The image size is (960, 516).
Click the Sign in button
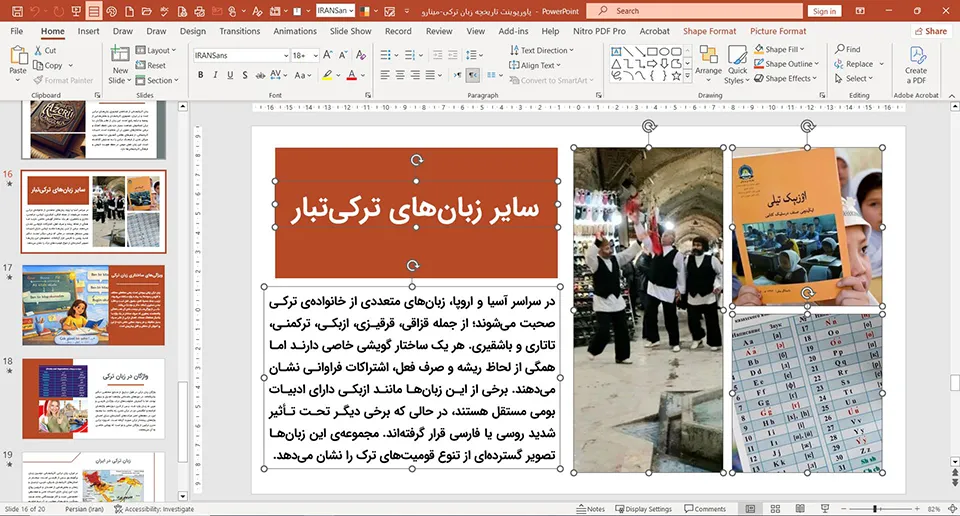(825, 11)
